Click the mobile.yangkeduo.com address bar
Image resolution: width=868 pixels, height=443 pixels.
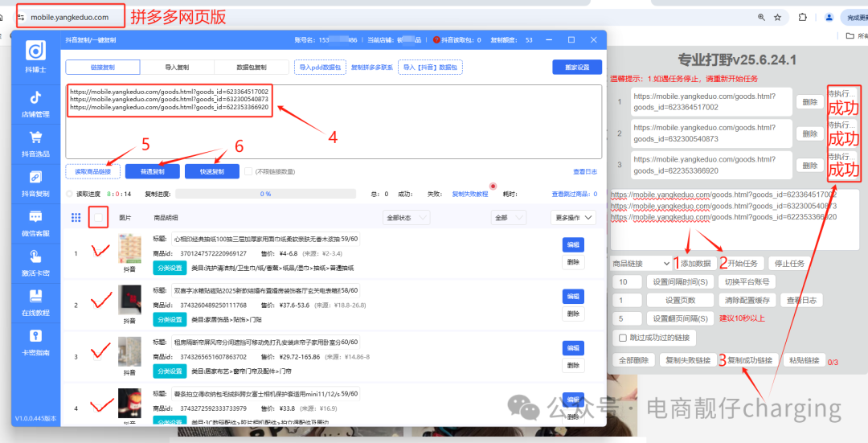[x=70, y=17]
